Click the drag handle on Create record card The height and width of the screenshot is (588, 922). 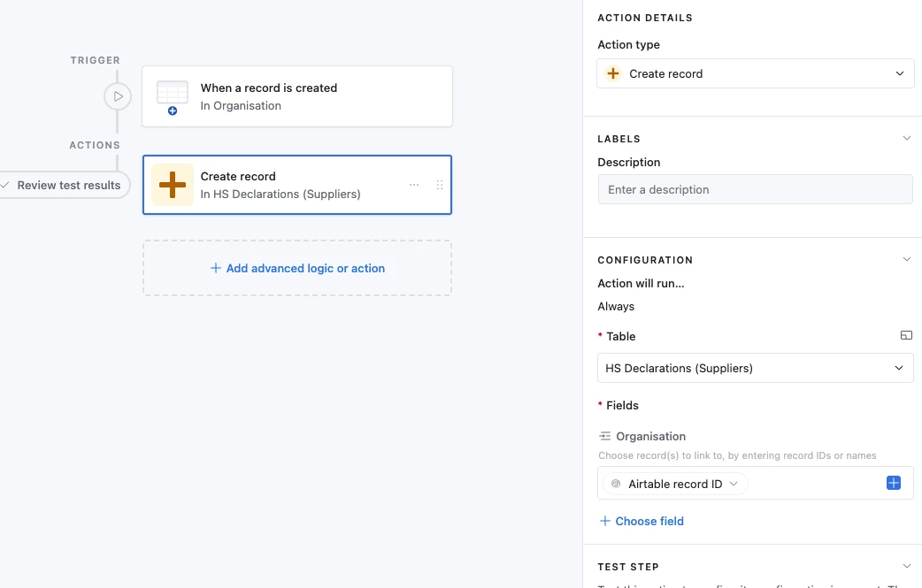click(x=439, y=185)
